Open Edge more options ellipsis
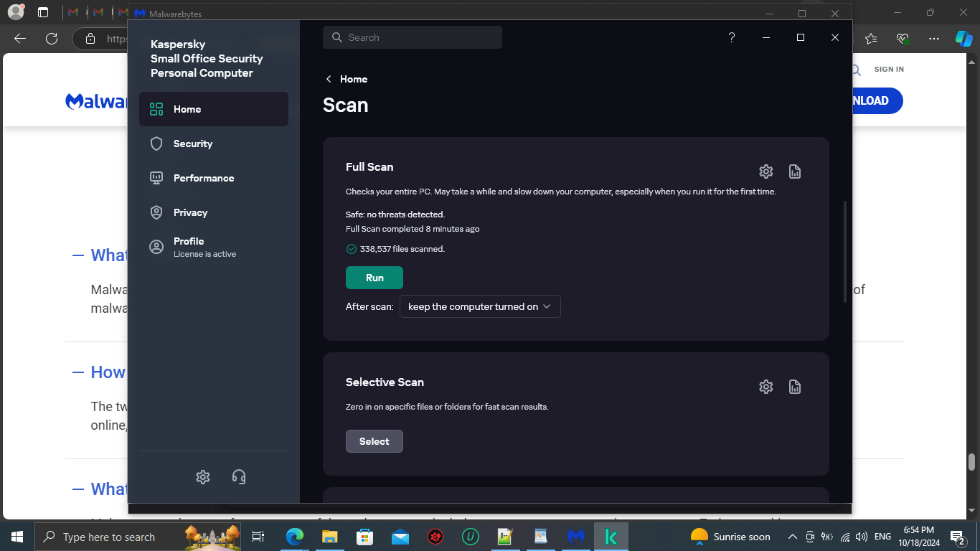The height and width of the screenshot is (551, 980). [x=933, y=39]
